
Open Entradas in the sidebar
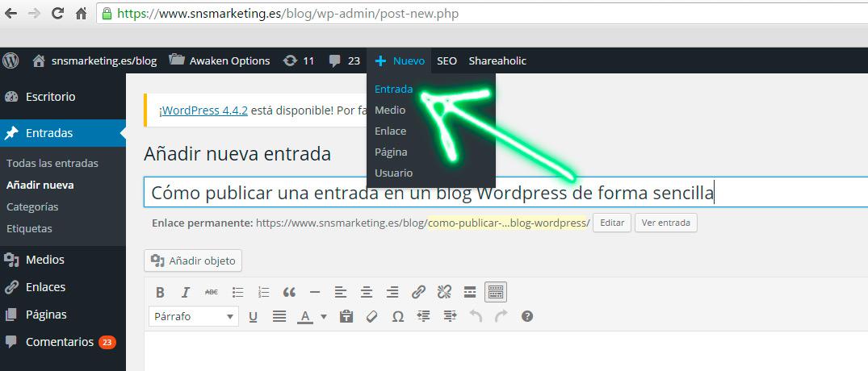pyautogui.click(x=62, y=133)
